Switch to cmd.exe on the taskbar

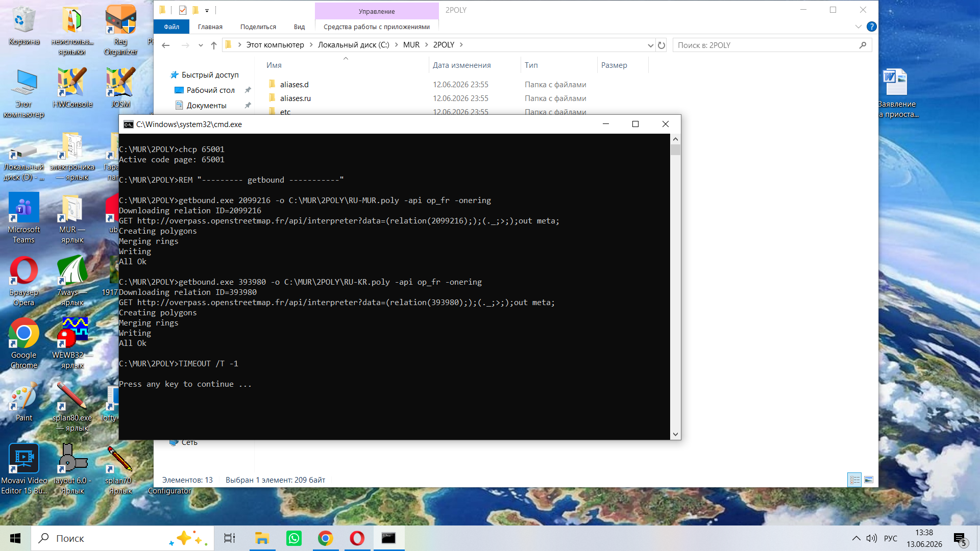click(x=389, y=538)
